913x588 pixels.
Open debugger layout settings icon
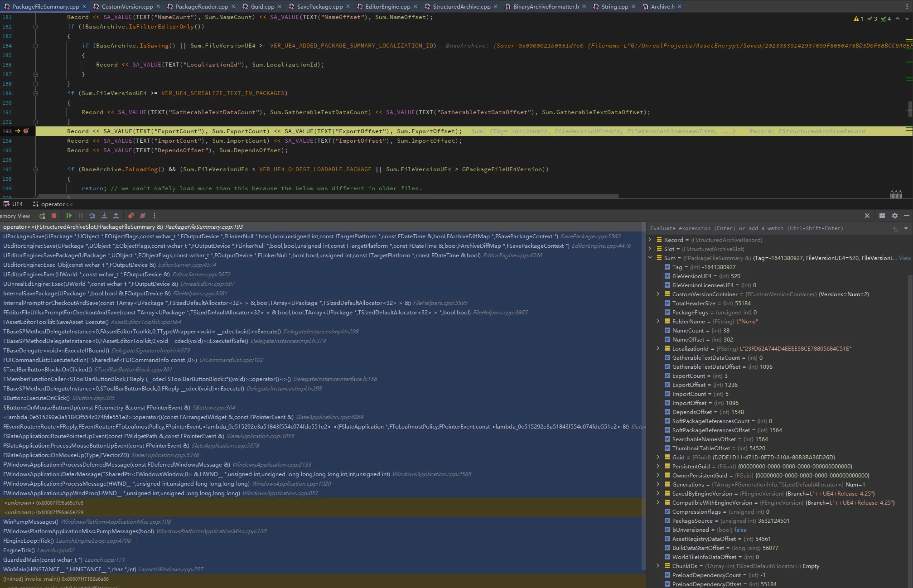point(882,216)
